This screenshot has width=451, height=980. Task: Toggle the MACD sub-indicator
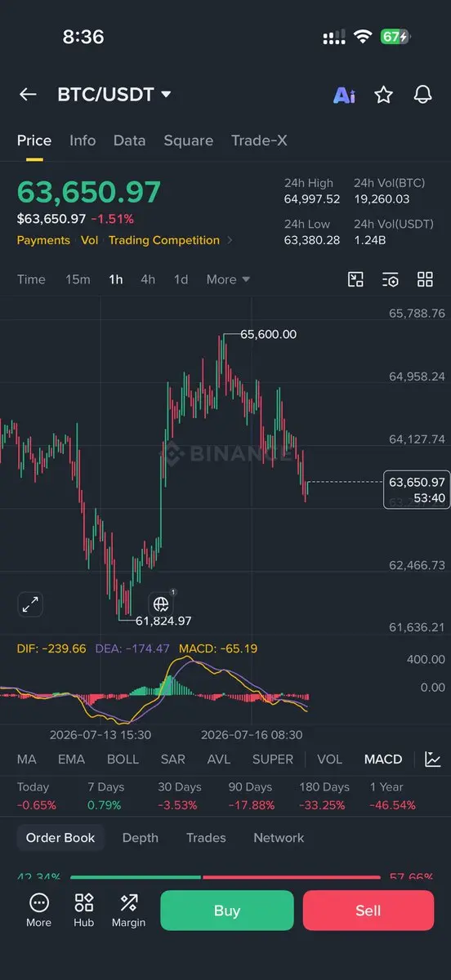[383, 759]
